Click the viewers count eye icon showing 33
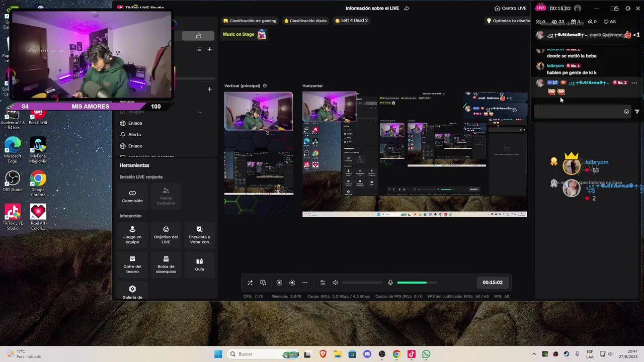 click(554, 22)
